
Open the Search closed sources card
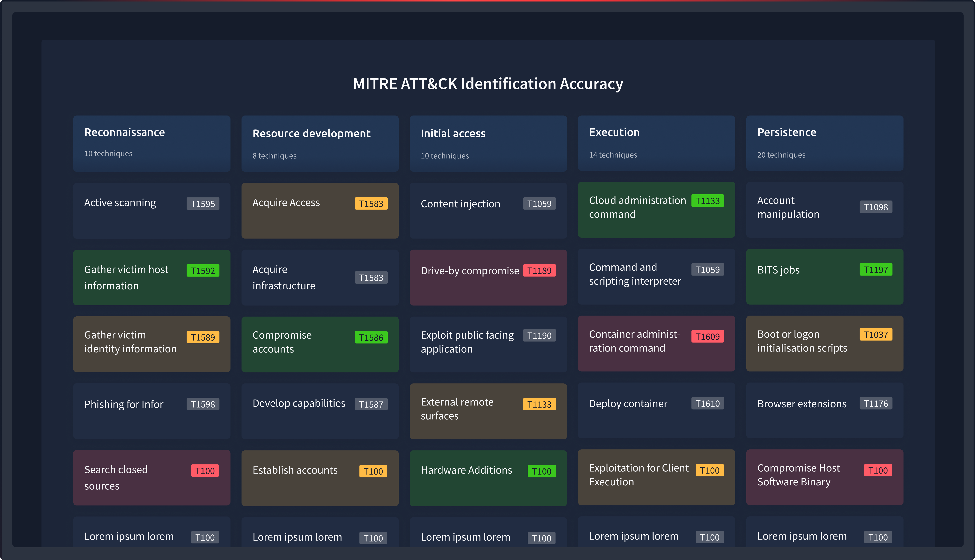tap(151, 478)
